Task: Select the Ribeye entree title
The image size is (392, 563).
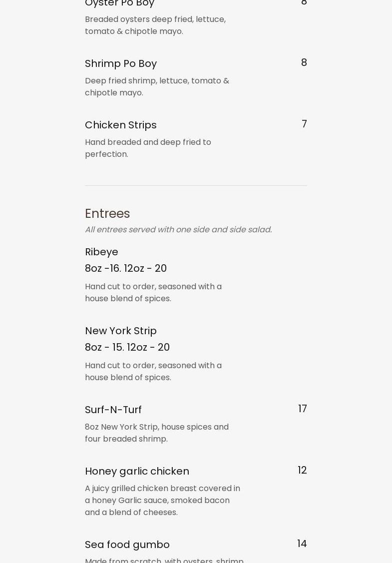Action: coord(101,252)
